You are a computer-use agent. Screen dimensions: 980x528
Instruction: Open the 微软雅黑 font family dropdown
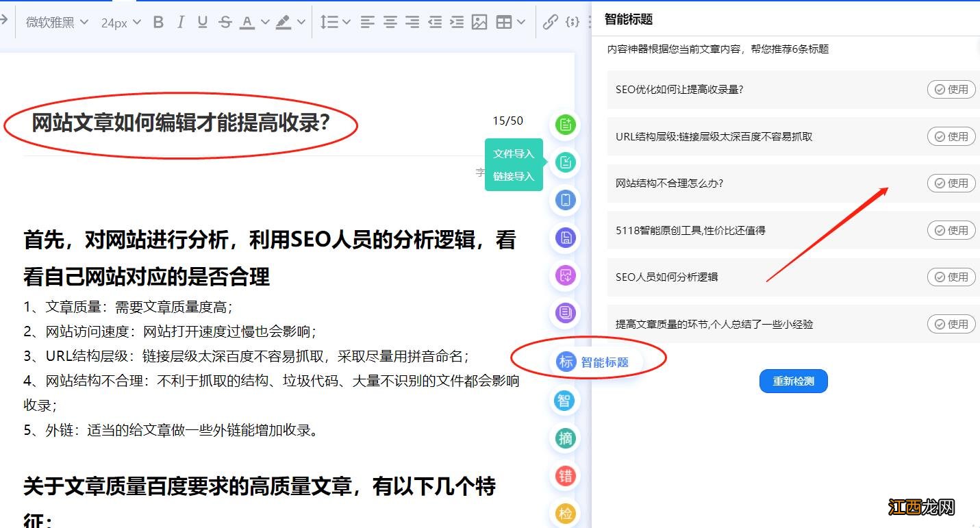[57, 22]
